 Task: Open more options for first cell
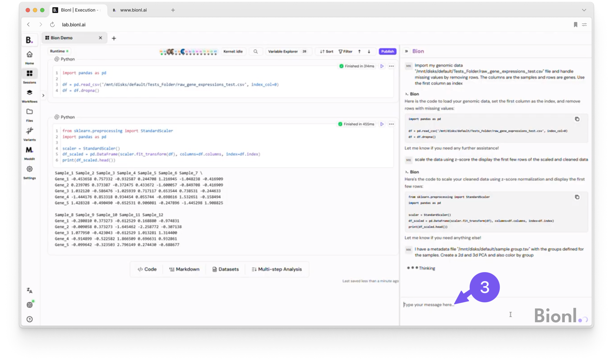pyautogui.click(x=392, y=66)
